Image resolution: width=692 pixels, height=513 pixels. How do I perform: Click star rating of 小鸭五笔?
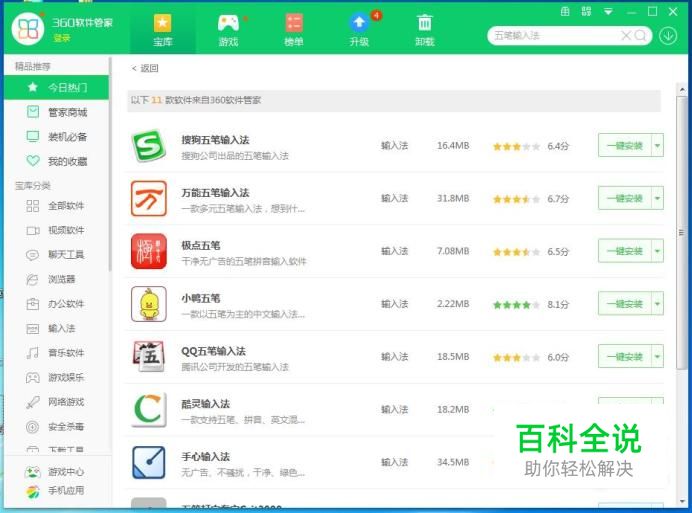click(516, 305)
